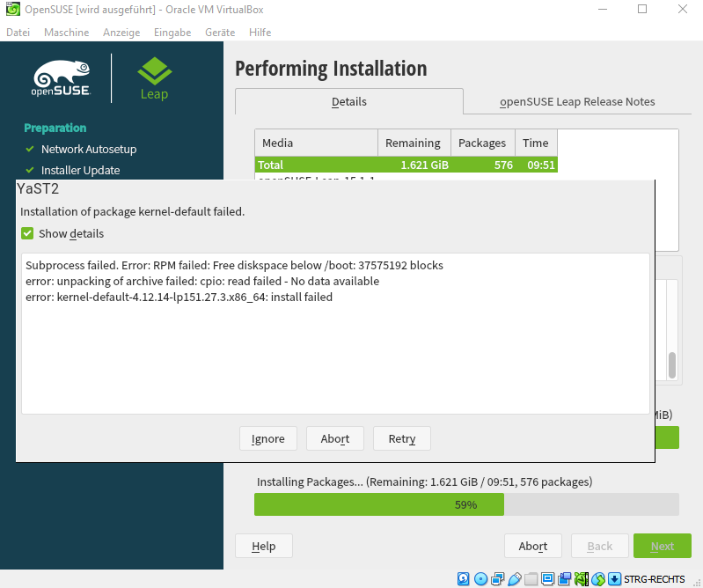Click the shared folders icon in status bar
This screenshot has height=588, width=703.
click(531, 579)
